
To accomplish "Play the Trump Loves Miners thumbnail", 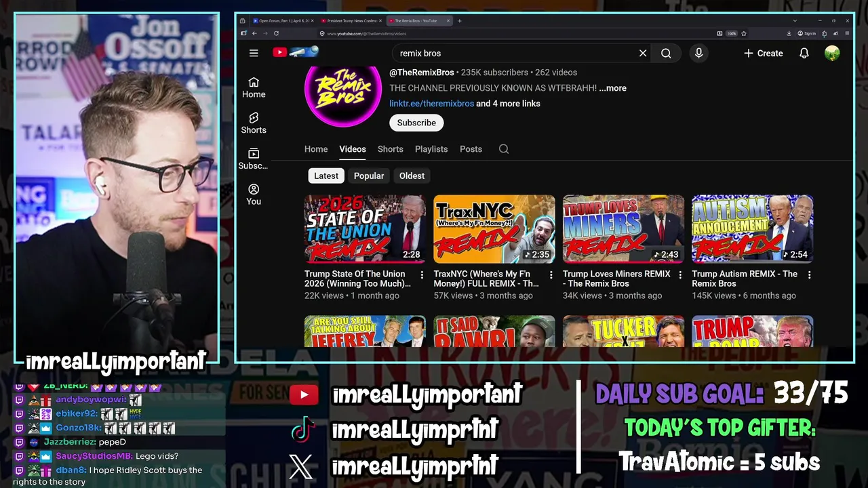I will [623, 229].
